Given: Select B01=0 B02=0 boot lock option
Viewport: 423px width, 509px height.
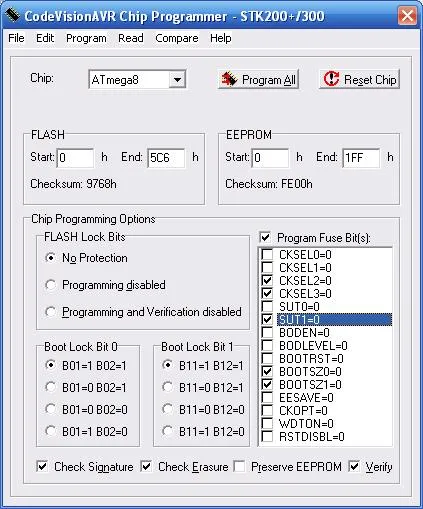Looking at the screenshot, I should pyautogui.click(x=50, y=409).
